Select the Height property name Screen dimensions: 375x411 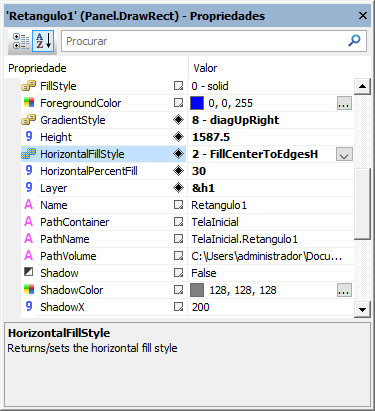coord(56,137)
